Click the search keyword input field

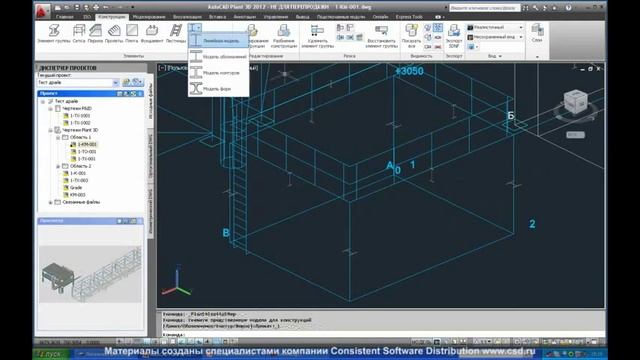click(x=484, y=8)
